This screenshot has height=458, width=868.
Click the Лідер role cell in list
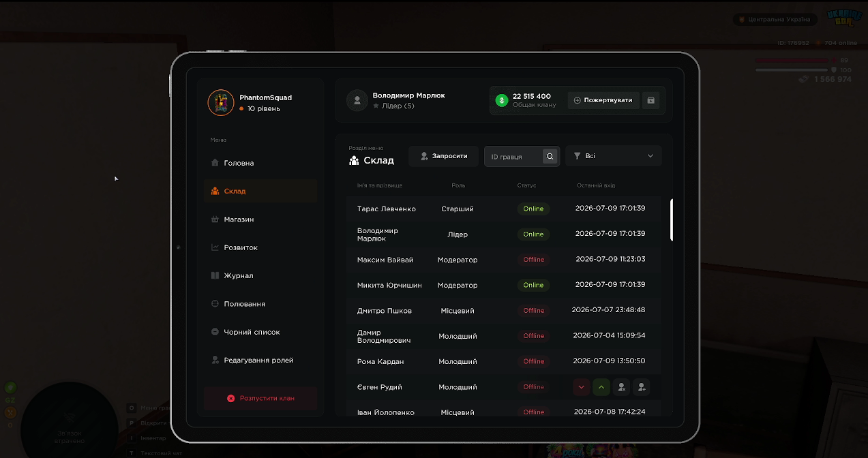(x=458, y=234)
